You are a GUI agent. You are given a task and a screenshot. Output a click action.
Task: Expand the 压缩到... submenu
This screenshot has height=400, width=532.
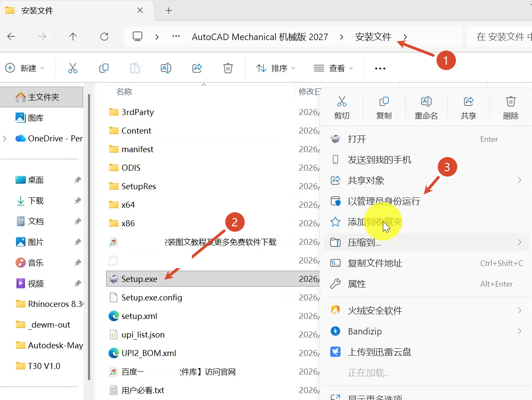pos(426,243)
